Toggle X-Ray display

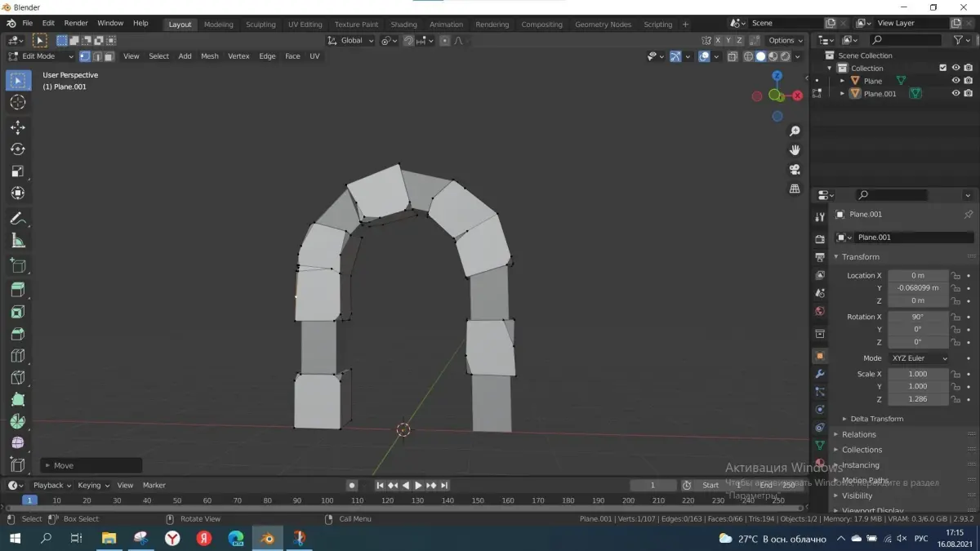(x=733, y=56)
